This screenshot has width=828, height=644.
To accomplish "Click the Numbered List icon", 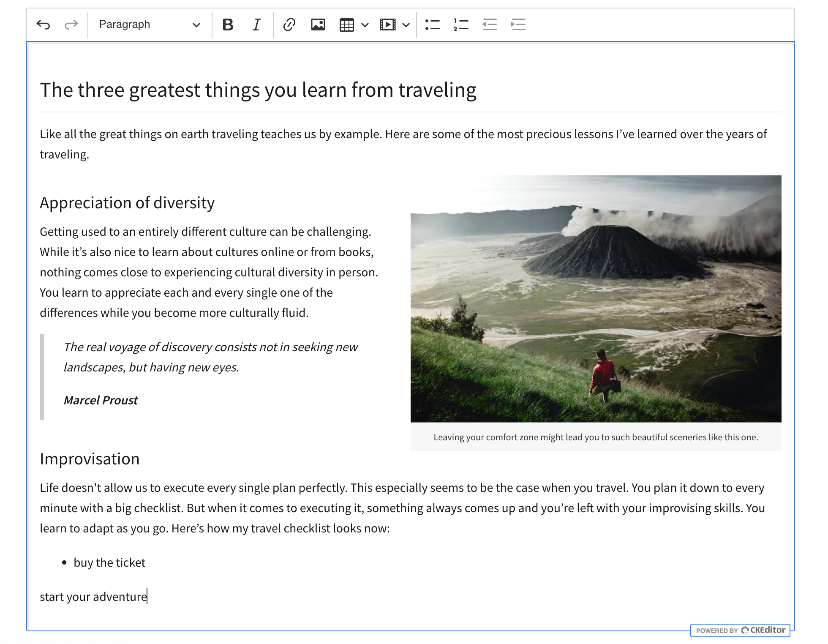I will click(462, 25).
